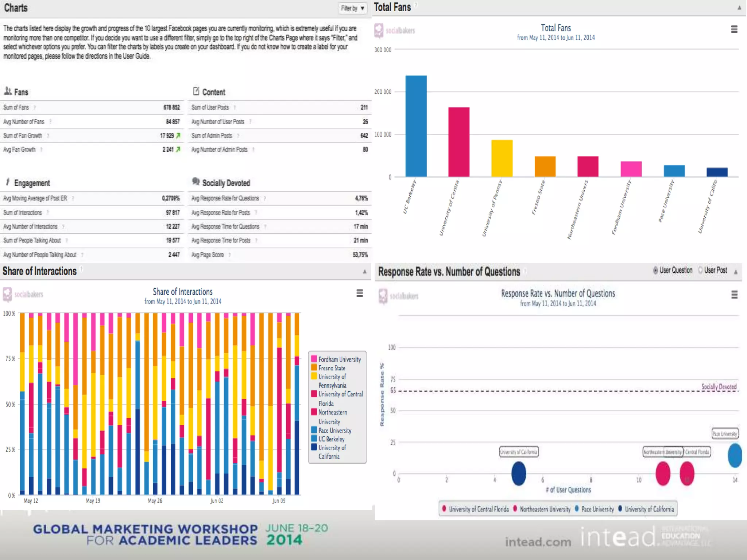Open the Total Fans chart hamburger menu

click(x=734, y=29)
